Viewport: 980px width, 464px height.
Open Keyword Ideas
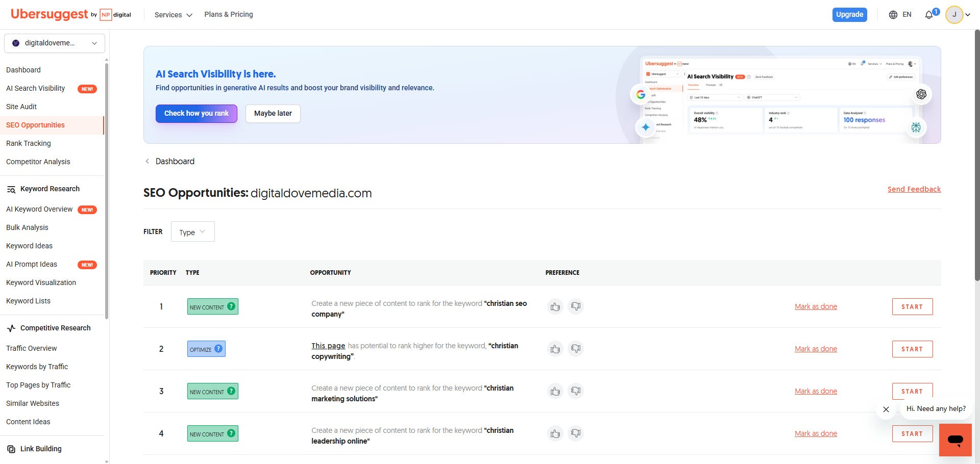click(x=29, y=246)
